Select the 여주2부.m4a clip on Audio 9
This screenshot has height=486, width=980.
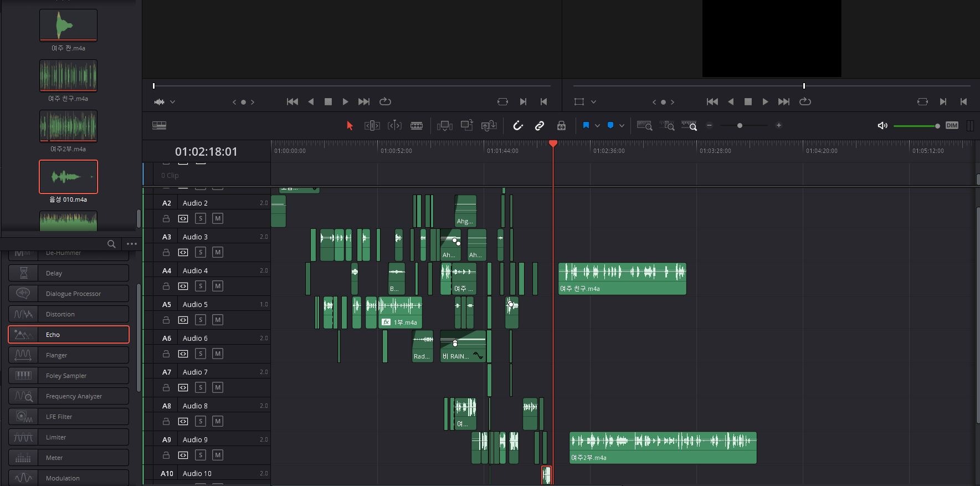(x=663, y=448)
